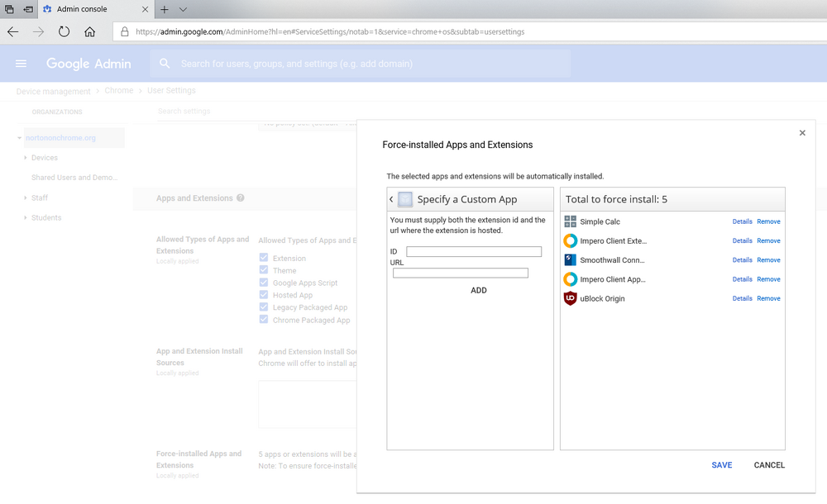Viewport: 827px width, 504px height.
Task: Toggle the Extension checkbox
Action: coord(264,258)
